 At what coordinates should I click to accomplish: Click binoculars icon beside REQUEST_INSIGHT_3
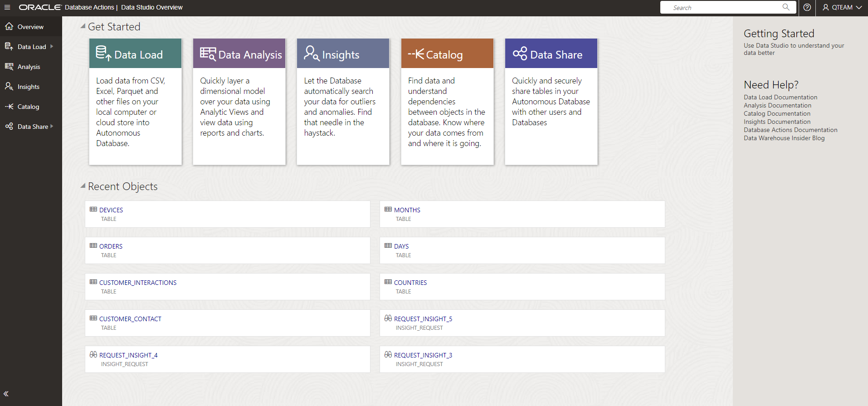[388, 355]
